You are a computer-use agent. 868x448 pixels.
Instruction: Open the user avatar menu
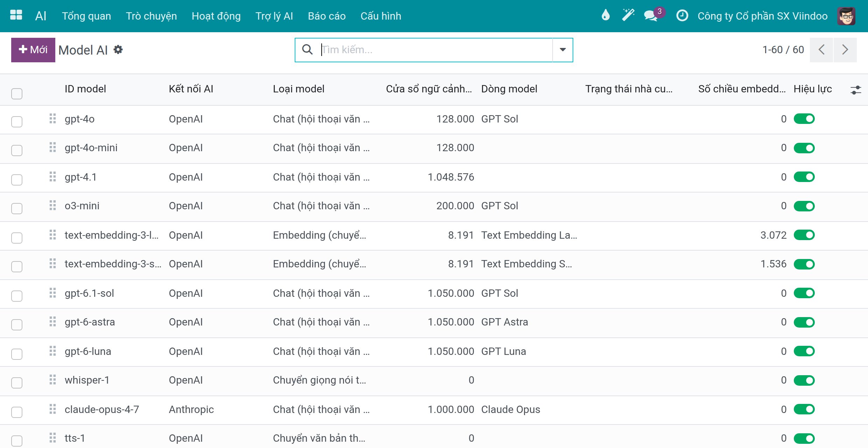pos(846,16)
